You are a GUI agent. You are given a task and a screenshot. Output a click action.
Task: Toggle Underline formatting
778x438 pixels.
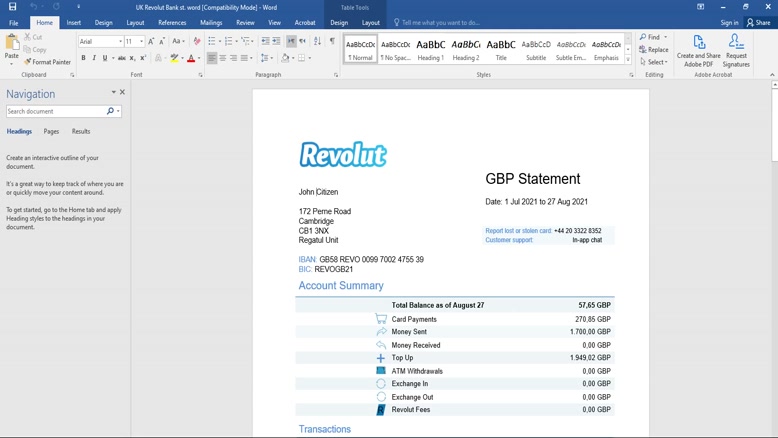pyautogui.click(x=105, y=58)
